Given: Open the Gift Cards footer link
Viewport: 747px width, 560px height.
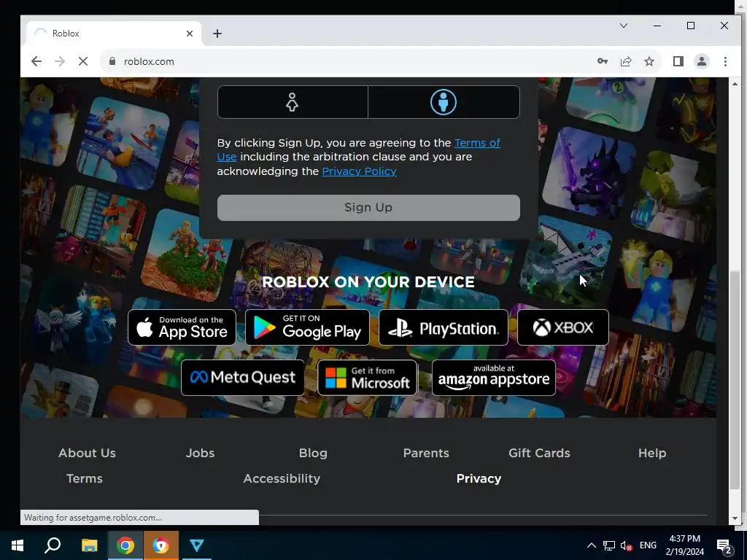Looking at the screenshot, I should [539, 453].
